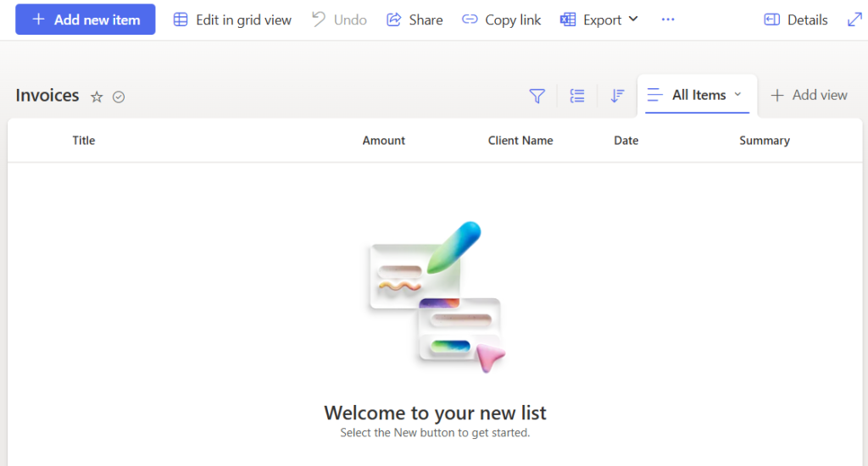Viewport: 868px width, 466px height.
Task: Click the Amount column header
Action: 384,141
